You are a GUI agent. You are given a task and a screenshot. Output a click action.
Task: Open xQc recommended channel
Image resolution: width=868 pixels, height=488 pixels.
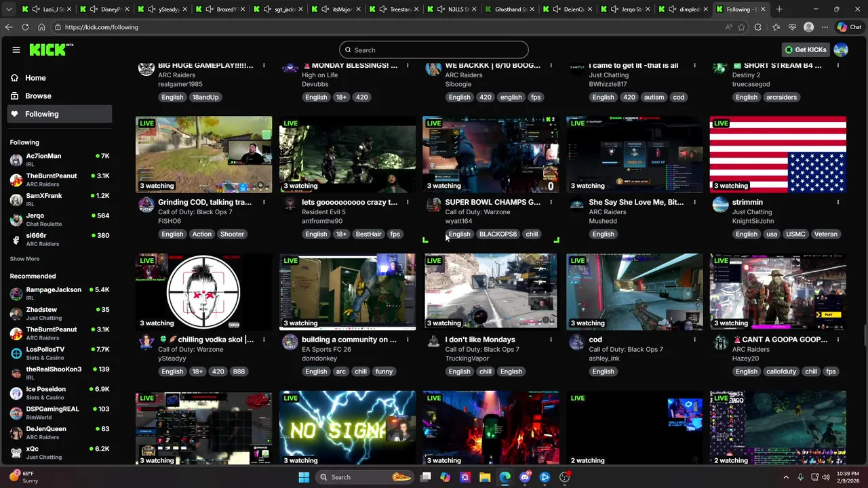pos(60,453)
